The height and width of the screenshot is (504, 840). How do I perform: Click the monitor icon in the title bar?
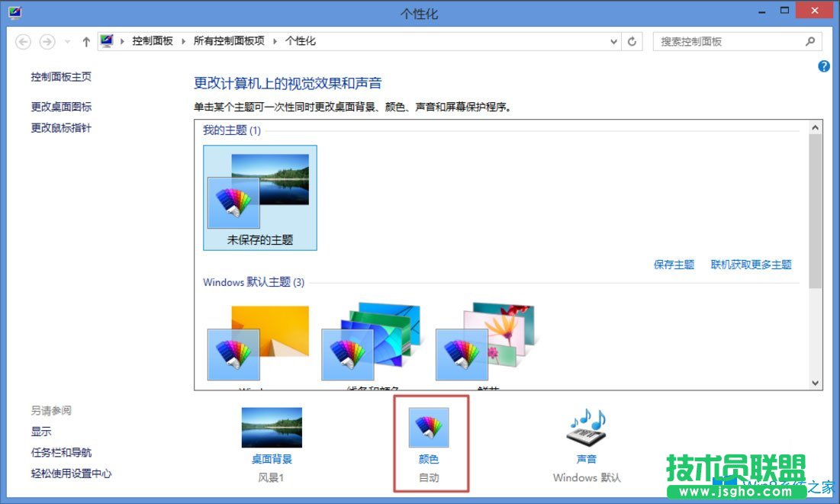click(13, 11)
